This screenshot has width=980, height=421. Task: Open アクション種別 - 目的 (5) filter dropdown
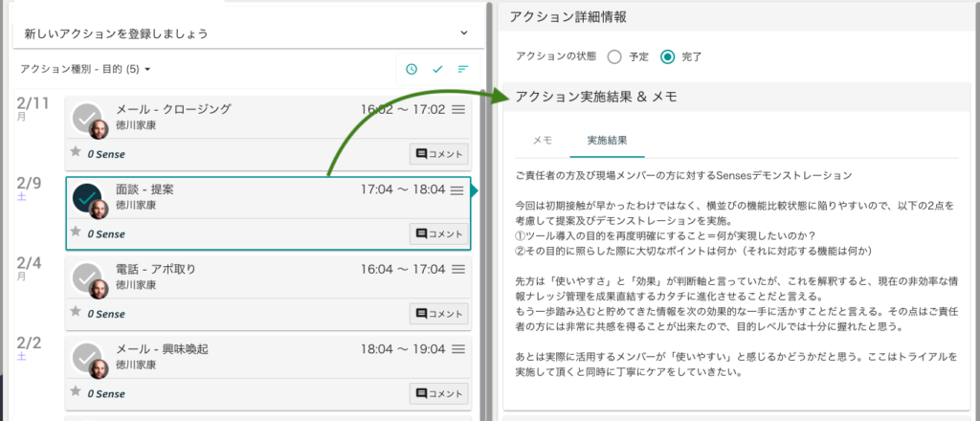coord(85,69)
